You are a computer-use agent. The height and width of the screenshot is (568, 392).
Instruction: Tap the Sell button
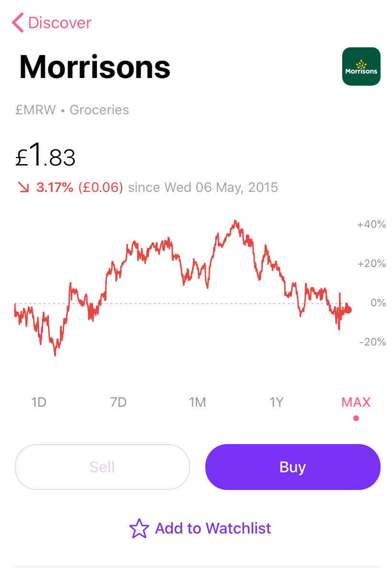pyautogui.click(x=102, y=467)
